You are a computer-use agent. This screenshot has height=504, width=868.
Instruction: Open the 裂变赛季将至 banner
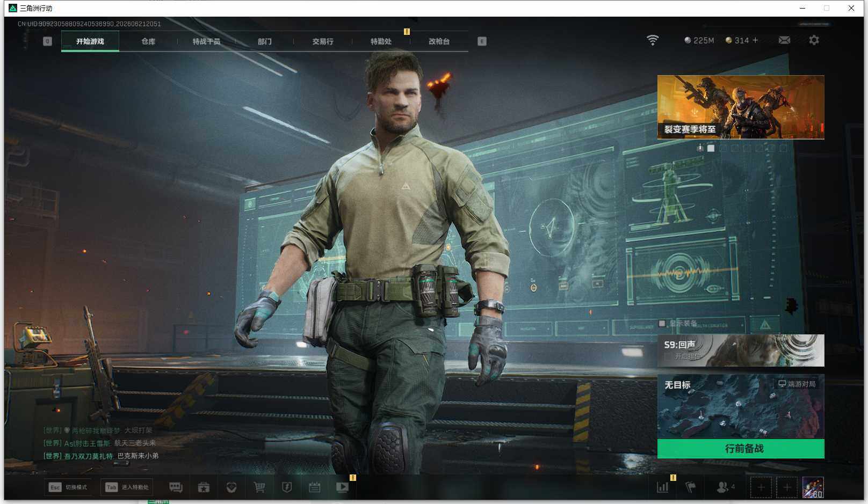pyautogui.click(x=741, y=107)
